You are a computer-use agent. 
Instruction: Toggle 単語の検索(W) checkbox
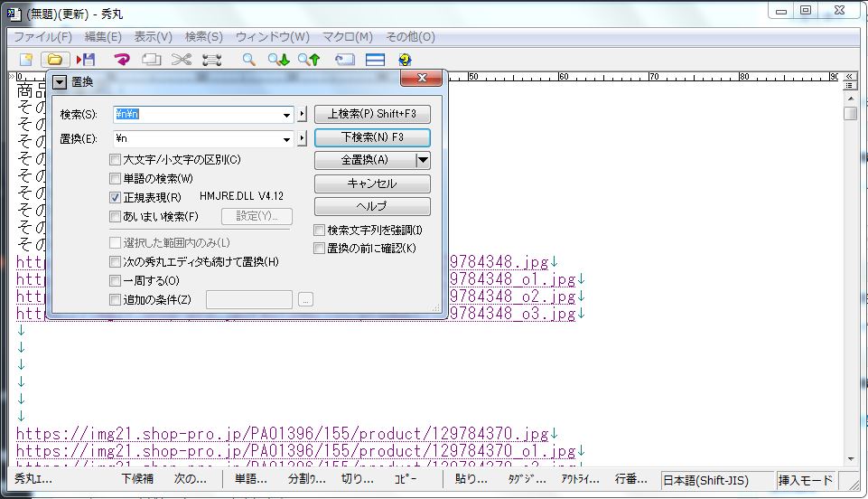115,179
